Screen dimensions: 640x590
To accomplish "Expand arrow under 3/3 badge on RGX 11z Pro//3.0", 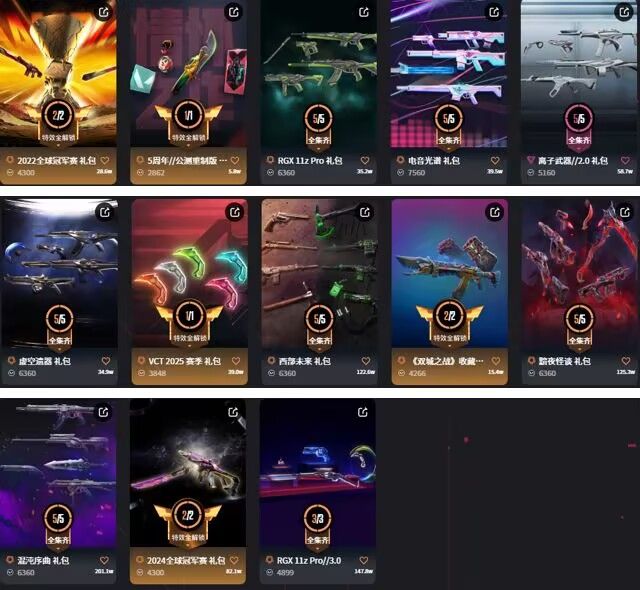I will 318,548.
